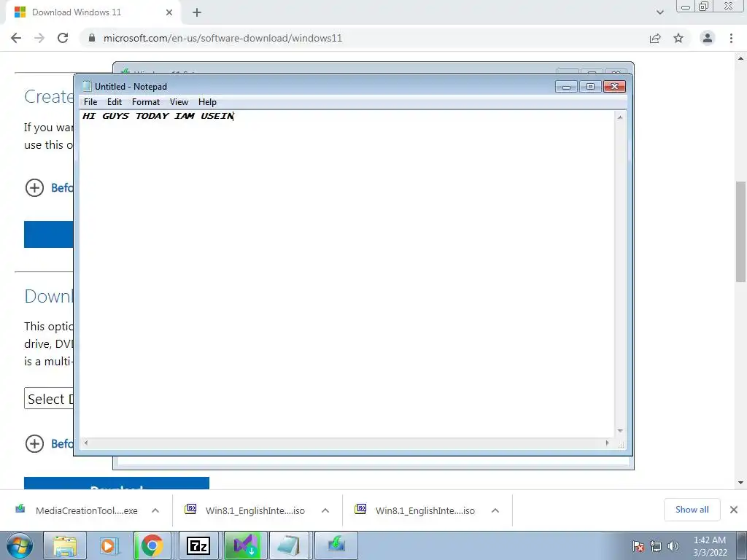
Task: Select the Download Windows 11 tab
Action: [x=93, y=12]
